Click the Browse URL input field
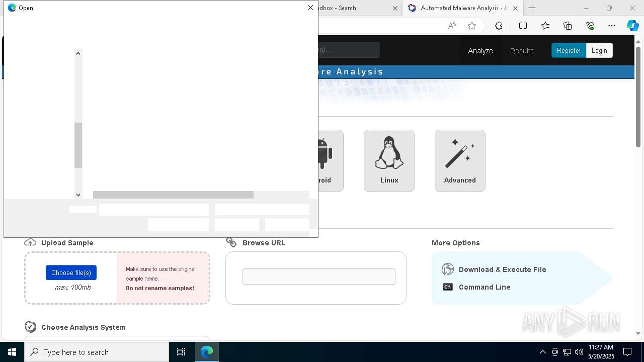The width and height of the screenshot is (644, 362). [319, 277]
